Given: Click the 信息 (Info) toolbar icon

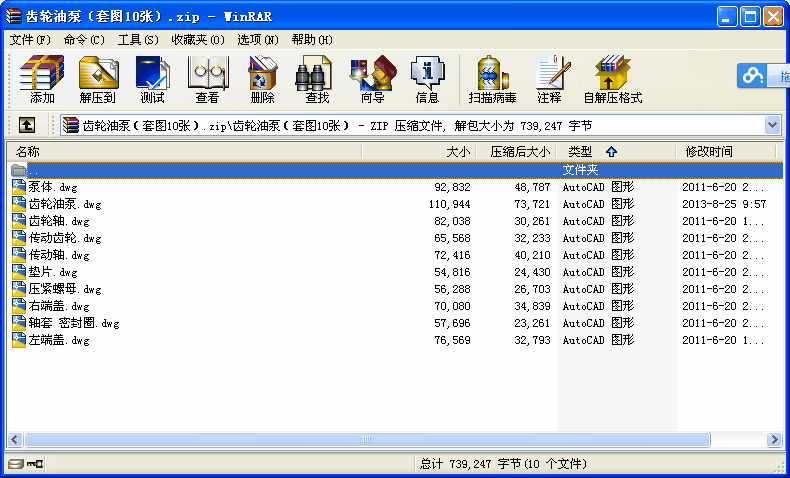Looking at the screenshot, I should point(427,73).
